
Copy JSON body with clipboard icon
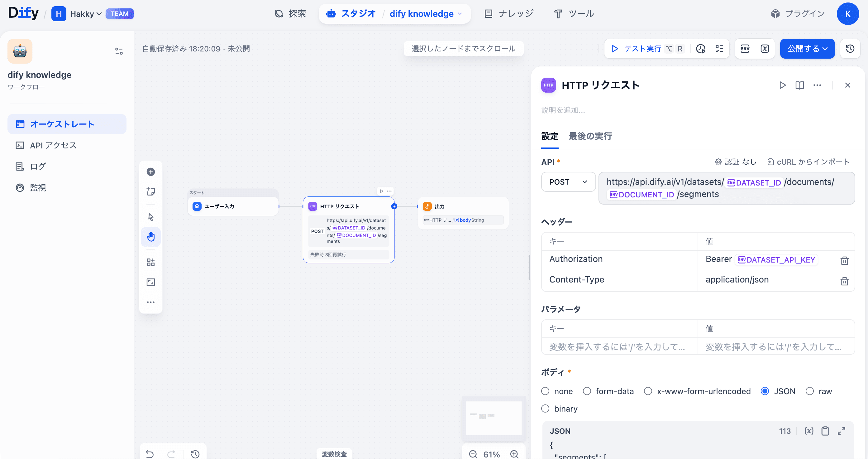[825, 431]
